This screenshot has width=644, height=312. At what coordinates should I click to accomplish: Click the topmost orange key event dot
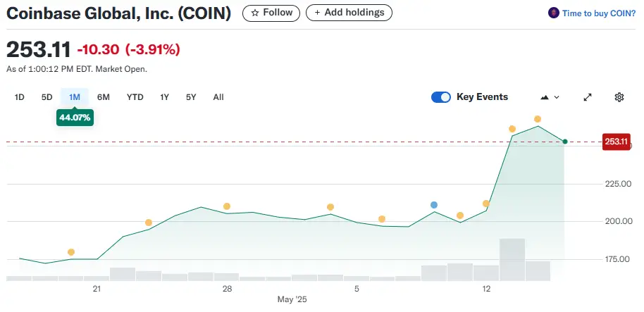click(537, 119)
